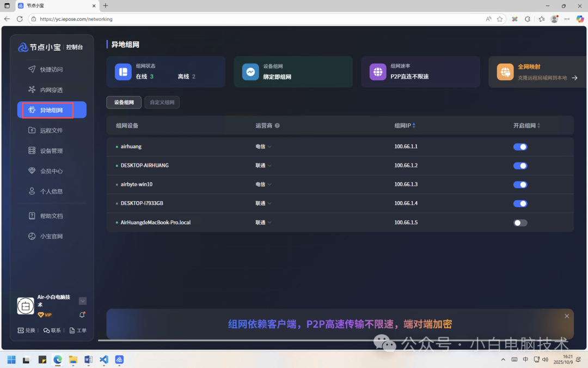Click device name DESKTOP-I7933GB
Viewport: 588px width, 368px height.
pyautogui.click(x=142, y=203)
